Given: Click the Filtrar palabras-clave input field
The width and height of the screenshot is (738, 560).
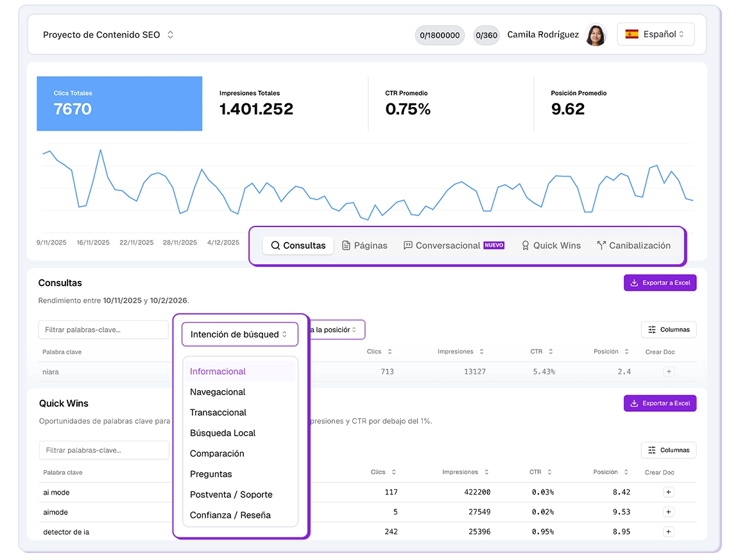Looking at the screenshot, I should coord(103,329).
